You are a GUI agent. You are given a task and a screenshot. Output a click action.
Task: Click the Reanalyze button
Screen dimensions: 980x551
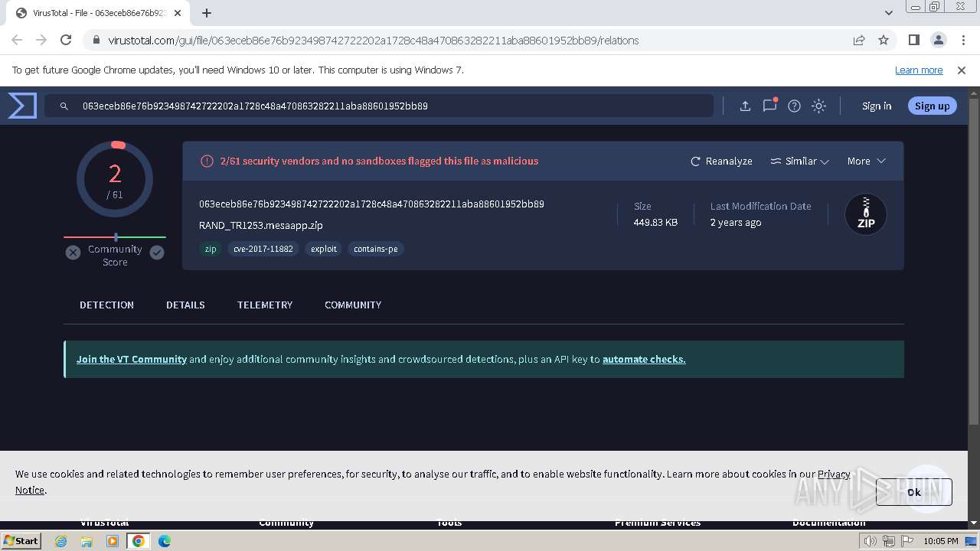coord(721,161)
